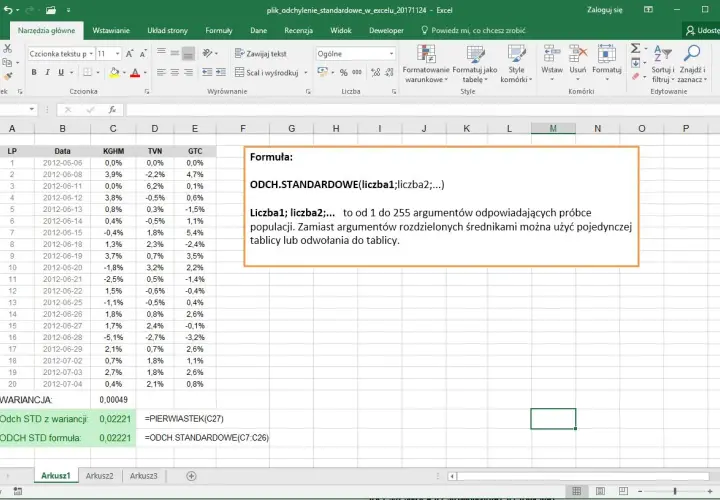Click the horizontal scrollbar left arrow
The width and height of the screenshot is (720, 500).
(x=452, y=476)
